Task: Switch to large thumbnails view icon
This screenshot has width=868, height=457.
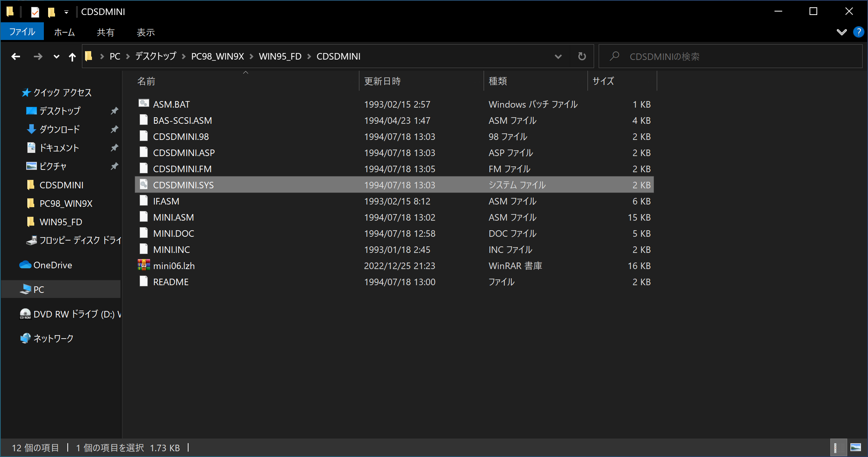Action: pos(856,447)
